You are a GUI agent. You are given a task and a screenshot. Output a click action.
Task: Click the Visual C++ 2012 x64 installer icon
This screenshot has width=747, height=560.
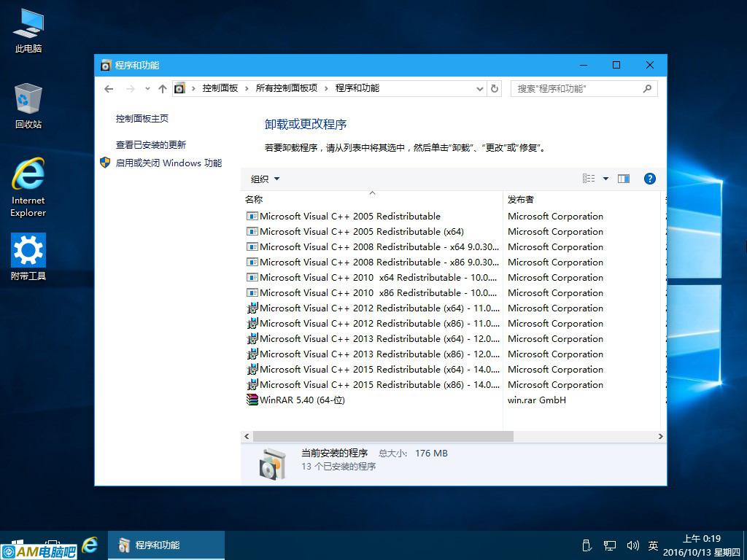click(x=252, y=308)
